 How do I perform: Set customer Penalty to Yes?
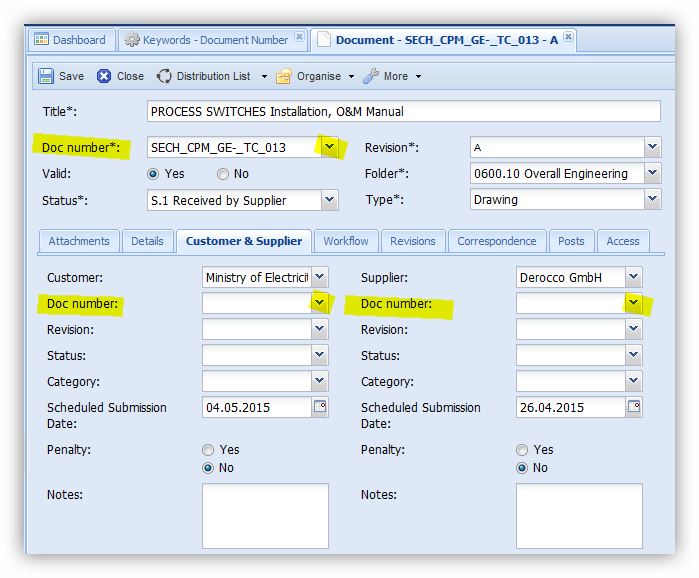point(208,450)
